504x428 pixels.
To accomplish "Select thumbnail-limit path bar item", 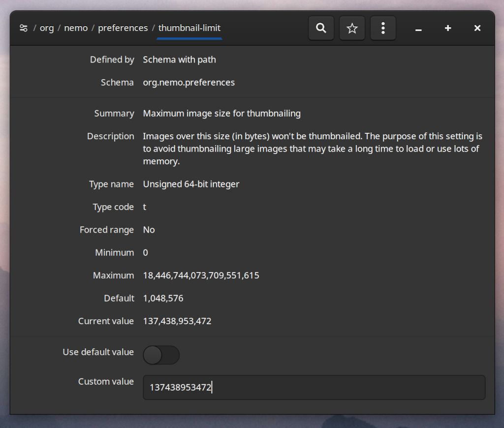I will [x=189, y=28].
